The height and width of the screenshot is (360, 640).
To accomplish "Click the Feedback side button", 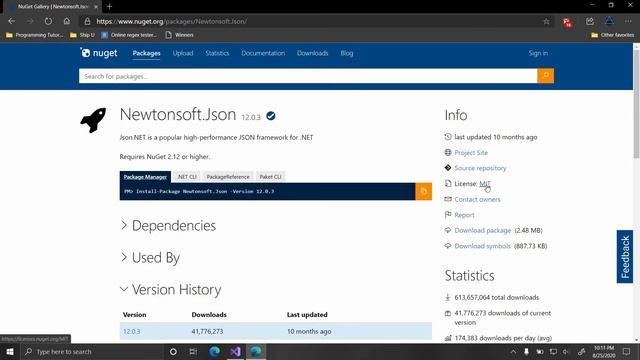I will [624, 257].
